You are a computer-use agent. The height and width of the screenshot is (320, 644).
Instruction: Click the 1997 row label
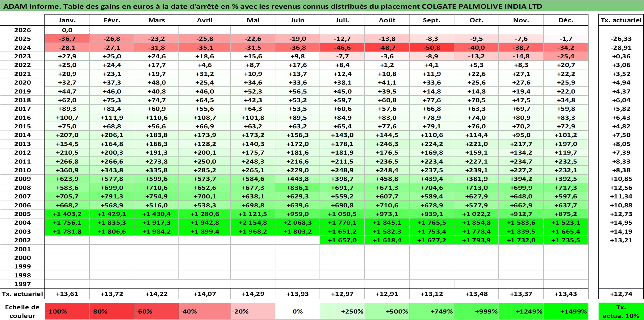pyautogui.click(x=23, y=284)
